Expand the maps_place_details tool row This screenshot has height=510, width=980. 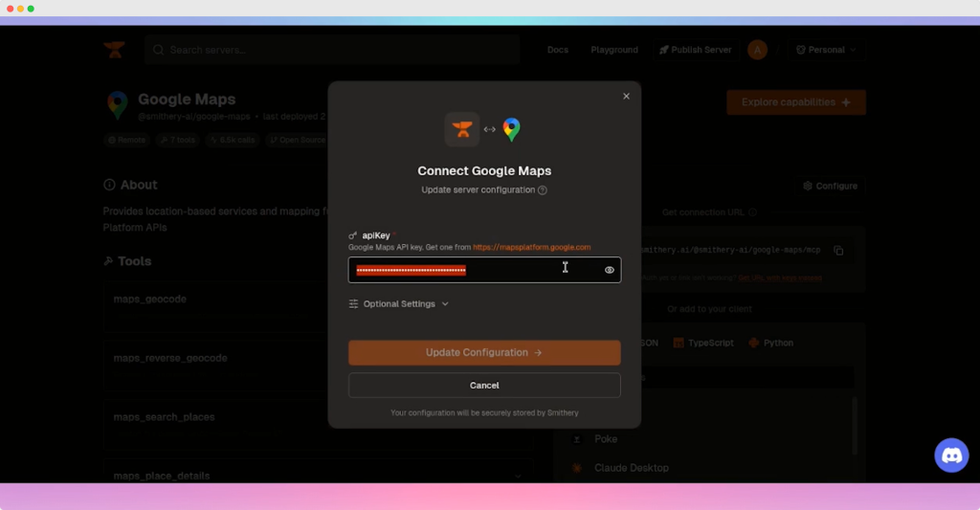[x=518, y=476]
